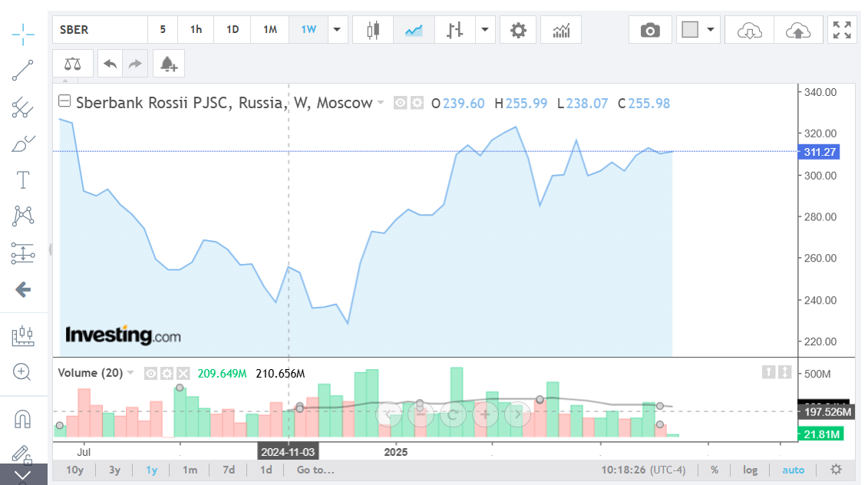Switch to 1D interval
The width and height of the screenshot is (868, 485).
tap(233, 29)
